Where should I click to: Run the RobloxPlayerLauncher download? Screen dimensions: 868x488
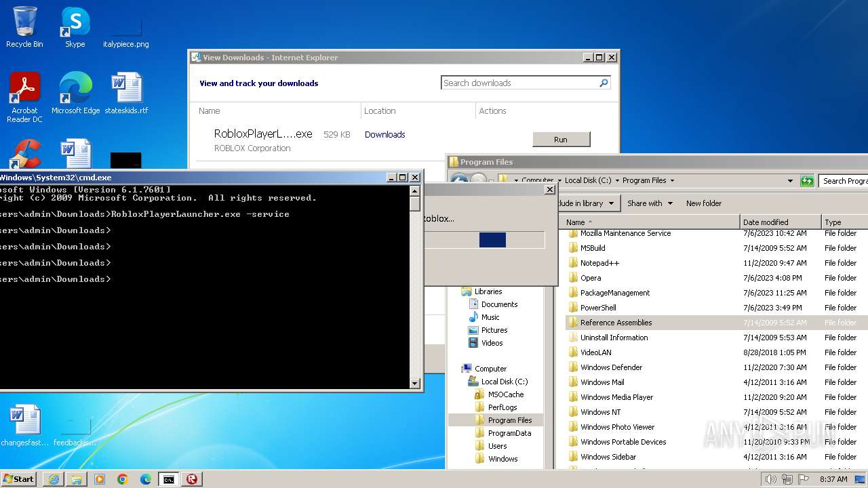(x=561, y=140)
